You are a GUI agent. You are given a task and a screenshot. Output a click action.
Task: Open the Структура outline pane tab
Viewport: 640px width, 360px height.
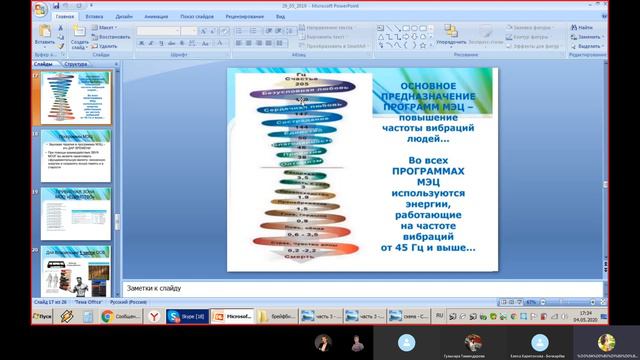pos(76,64)
